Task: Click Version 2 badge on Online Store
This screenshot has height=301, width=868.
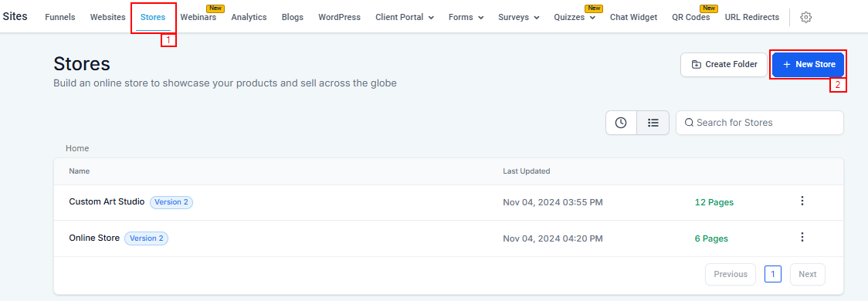Action: coord(146,238)
